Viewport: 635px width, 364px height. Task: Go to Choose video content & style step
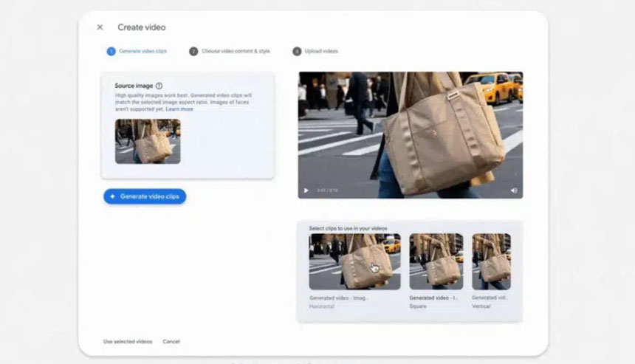pos(236,52)
